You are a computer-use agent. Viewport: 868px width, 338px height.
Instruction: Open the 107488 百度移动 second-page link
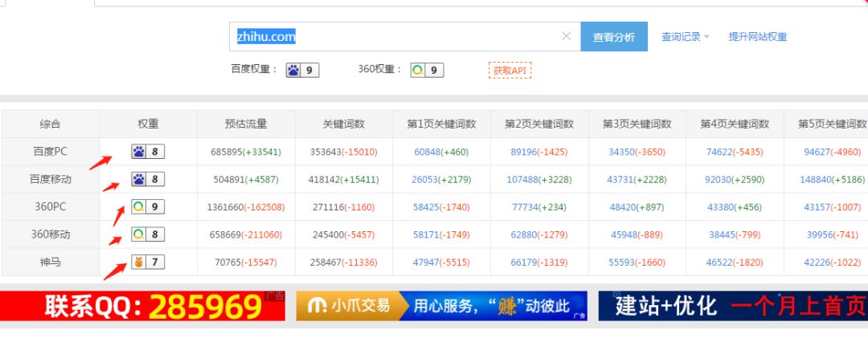click(522, 179)
